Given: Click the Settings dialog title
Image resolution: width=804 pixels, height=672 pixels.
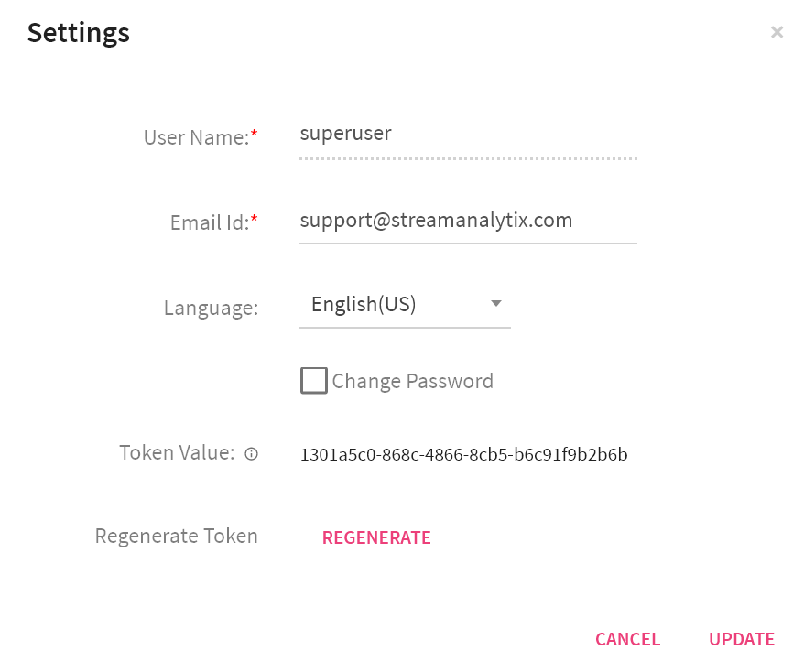Looking at the screenshot, I should [78, 32].
